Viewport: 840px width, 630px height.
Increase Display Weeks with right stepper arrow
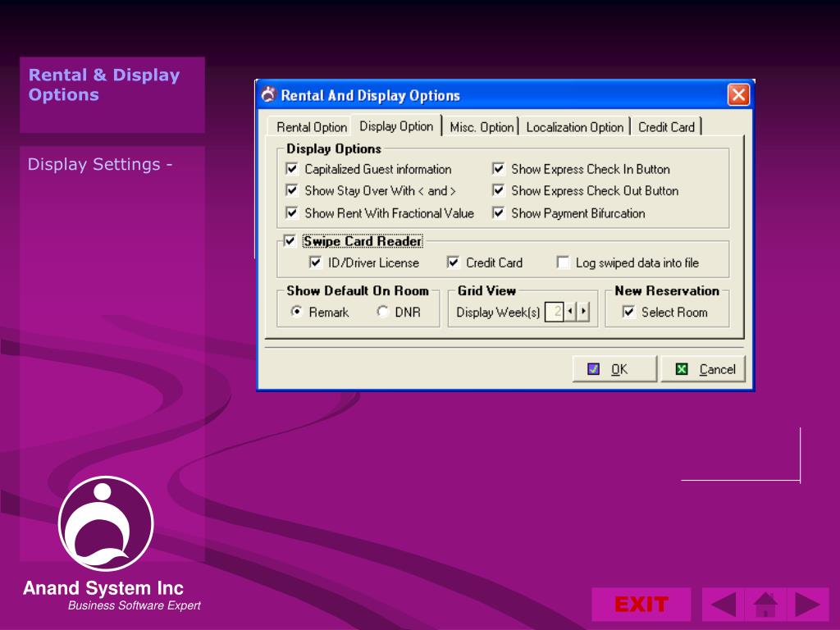coord(583,312)
